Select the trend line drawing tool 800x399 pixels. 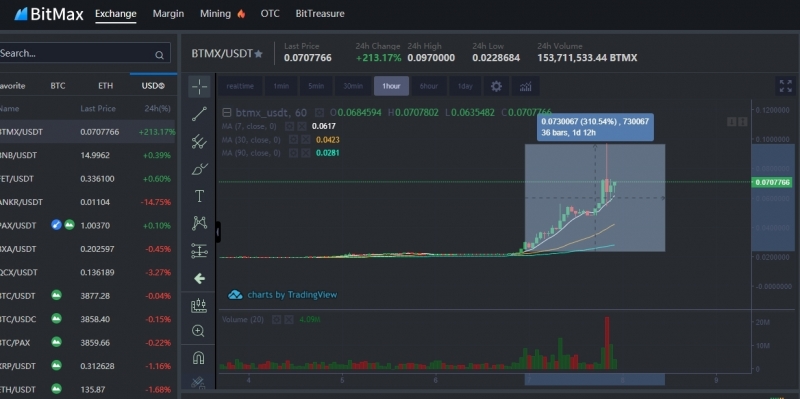click(199, 114)
